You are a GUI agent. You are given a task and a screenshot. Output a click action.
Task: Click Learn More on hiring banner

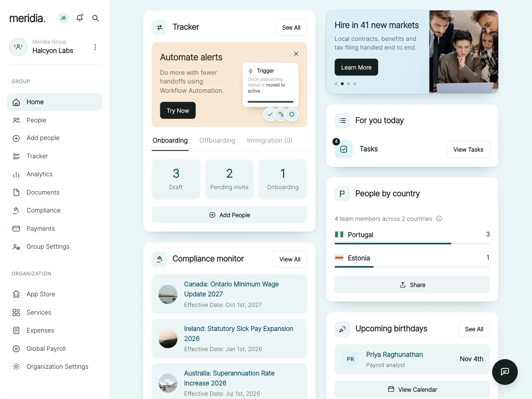356,67
